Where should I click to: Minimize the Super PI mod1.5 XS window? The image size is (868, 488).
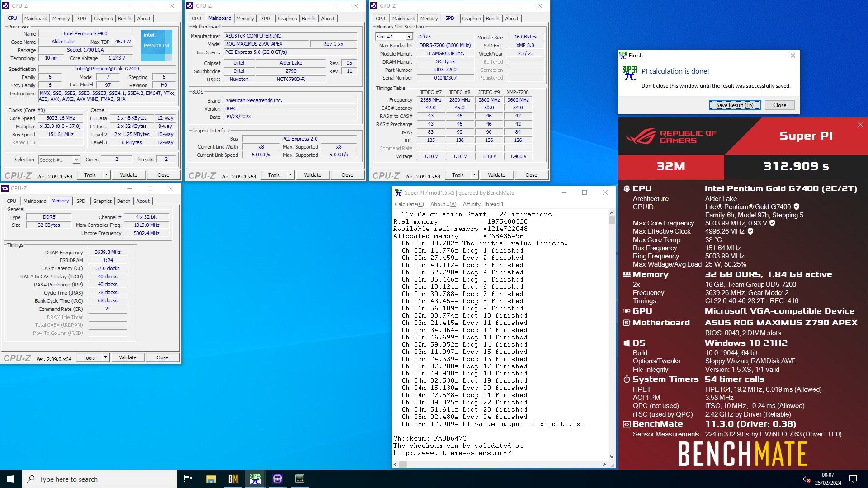[x=564, y=192]
